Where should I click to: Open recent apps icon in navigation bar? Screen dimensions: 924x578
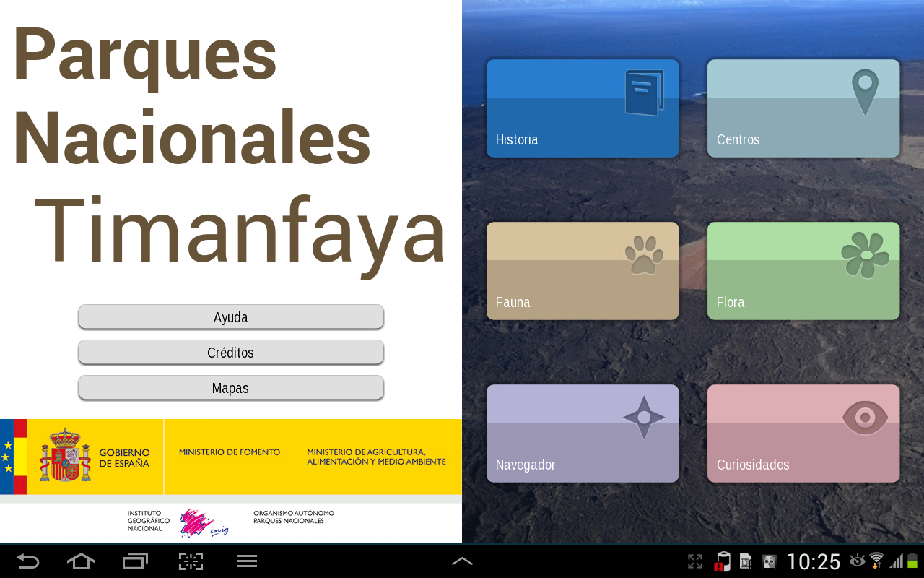click(x=135, y=561)
